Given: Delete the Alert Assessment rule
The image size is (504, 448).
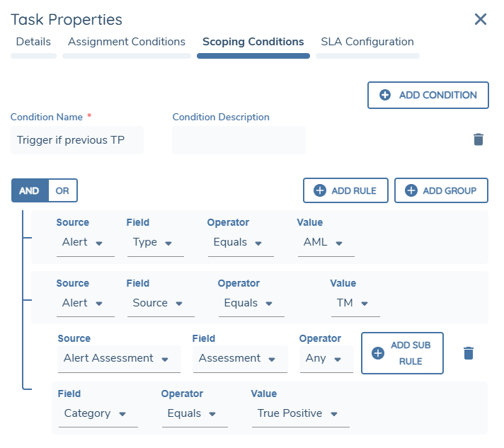Looking at the screenshot, I should 468,352.
